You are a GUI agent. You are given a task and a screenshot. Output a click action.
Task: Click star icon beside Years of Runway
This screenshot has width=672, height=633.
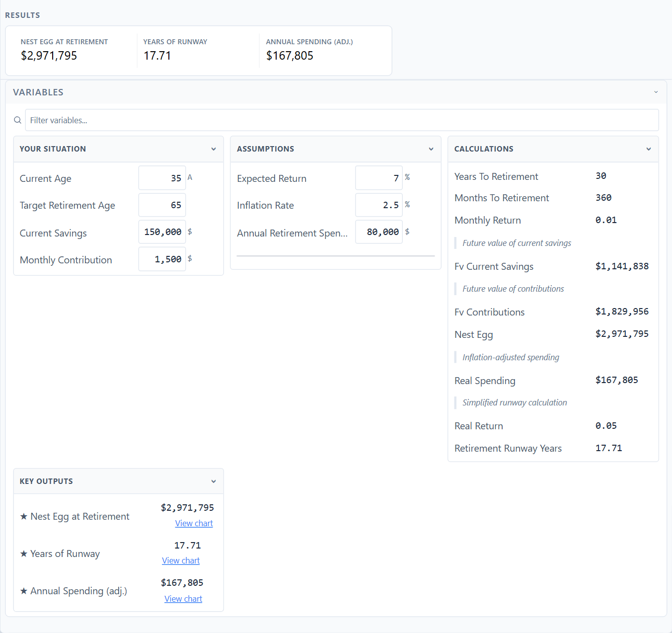(x=24, y=554)
